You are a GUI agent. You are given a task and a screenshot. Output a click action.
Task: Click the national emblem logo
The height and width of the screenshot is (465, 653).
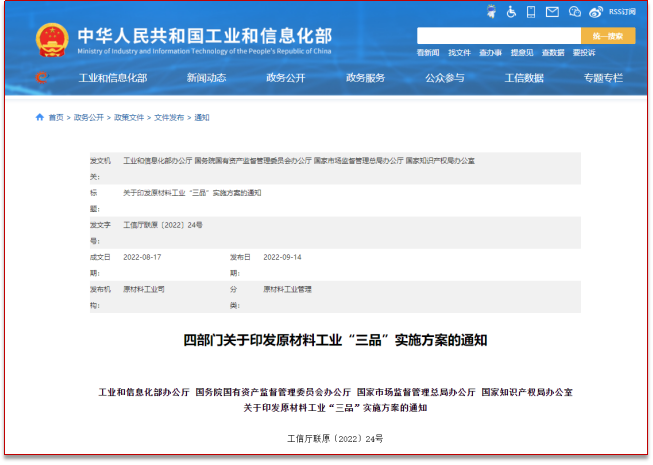pos(52,40)
